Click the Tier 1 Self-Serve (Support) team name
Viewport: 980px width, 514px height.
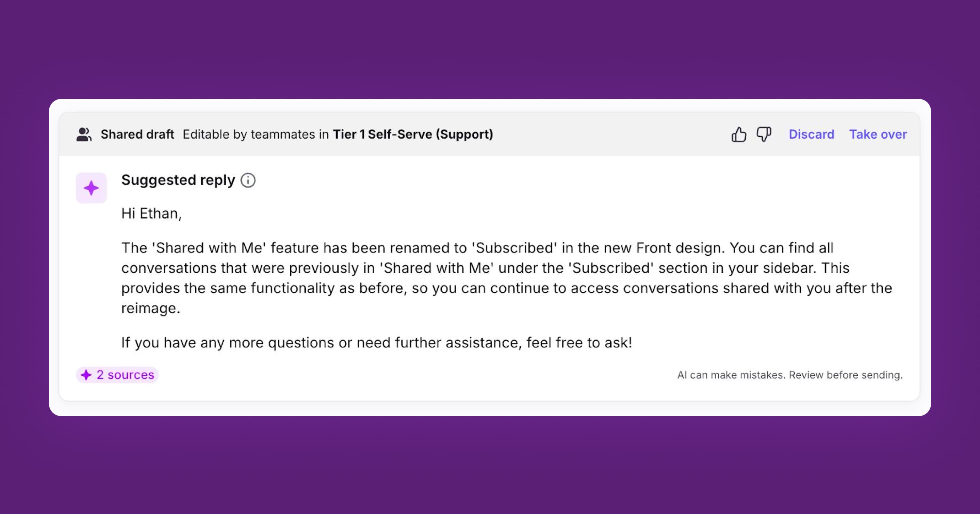click(413, 135)
